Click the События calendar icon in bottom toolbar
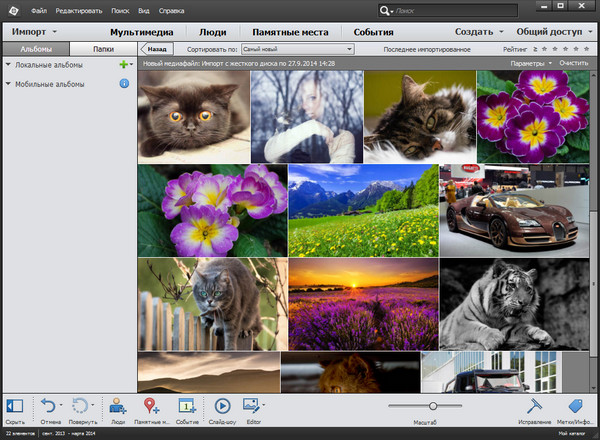This screenshot has height=440, width=600. click(186, 406)
